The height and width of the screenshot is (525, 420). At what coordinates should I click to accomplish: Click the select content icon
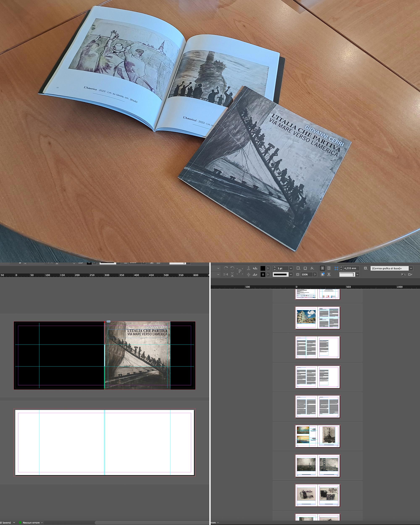coord(249,274)
